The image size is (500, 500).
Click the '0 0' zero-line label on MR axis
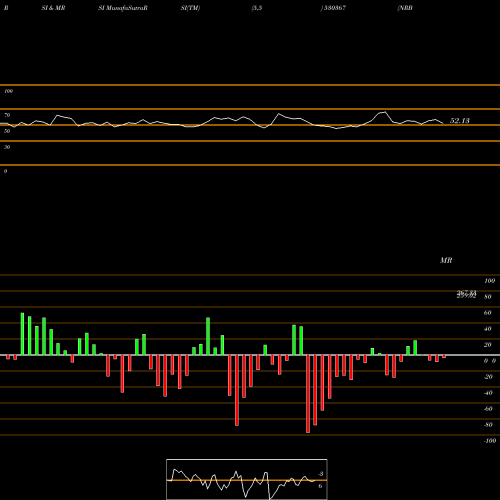pyautogui.click(x=490, y=361)
